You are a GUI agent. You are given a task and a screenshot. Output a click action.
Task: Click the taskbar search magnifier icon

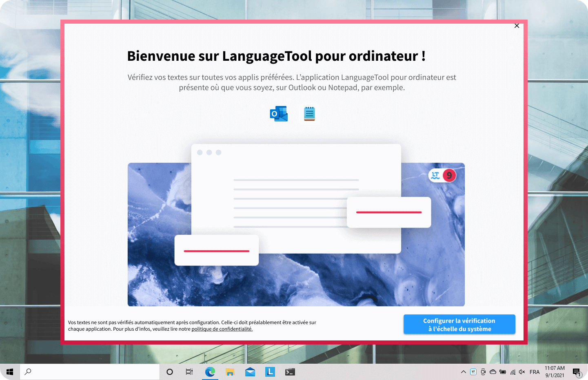tap(28, 372)
